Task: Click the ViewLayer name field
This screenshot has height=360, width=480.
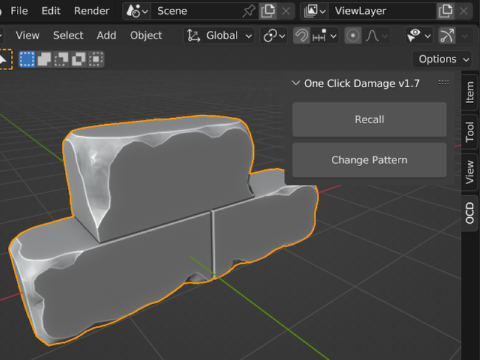Action: 382,11
